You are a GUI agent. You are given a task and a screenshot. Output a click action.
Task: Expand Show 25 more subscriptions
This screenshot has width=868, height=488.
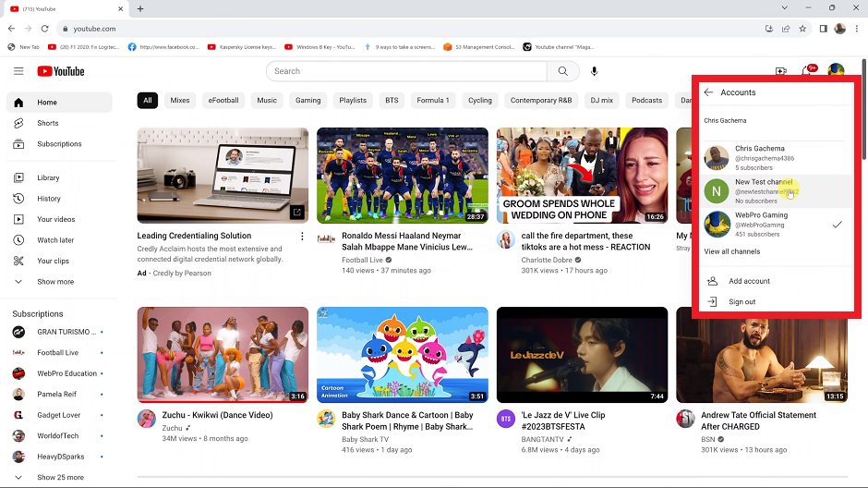tap(60, 478)
